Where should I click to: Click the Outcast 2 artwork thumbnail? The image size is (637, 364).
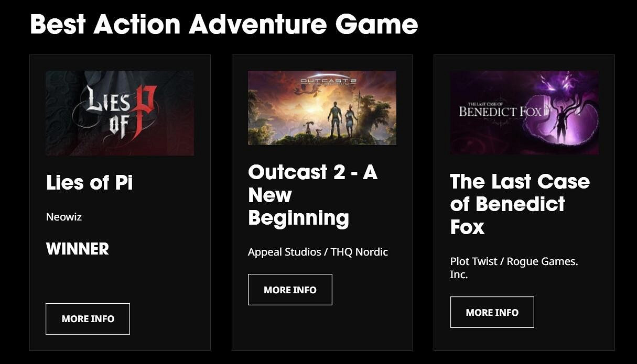pos(322,107)
